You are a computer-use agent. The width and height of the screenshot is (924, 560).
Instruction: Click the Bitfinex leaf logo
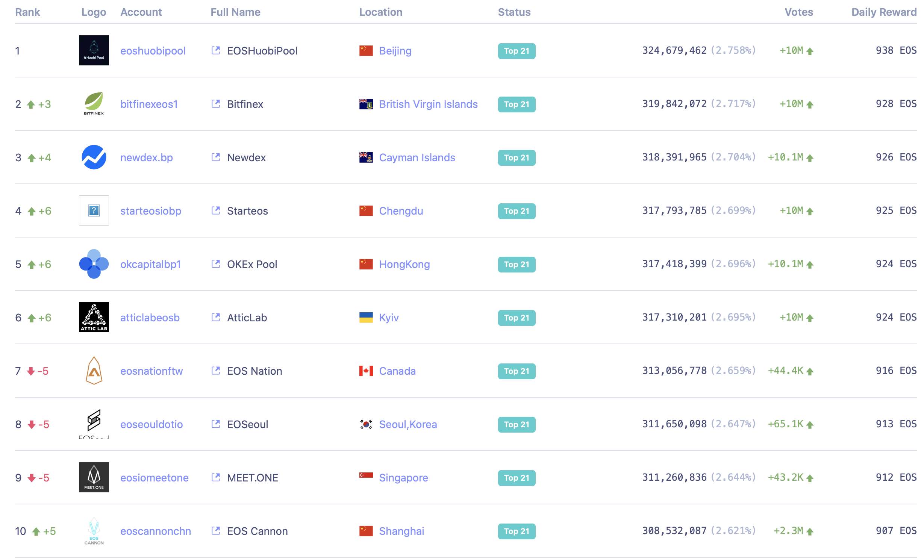[94, 103]
